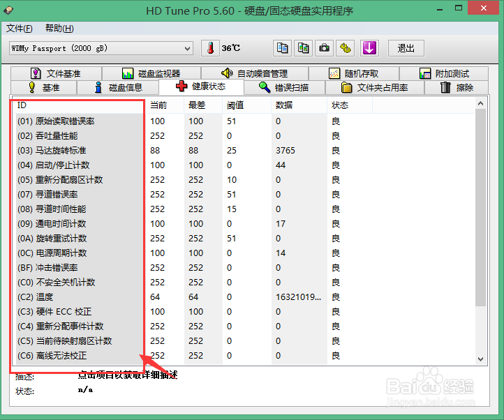
Task: Switch to the 基准 tab
Action: pyautogui.click(x=44, y=87)
